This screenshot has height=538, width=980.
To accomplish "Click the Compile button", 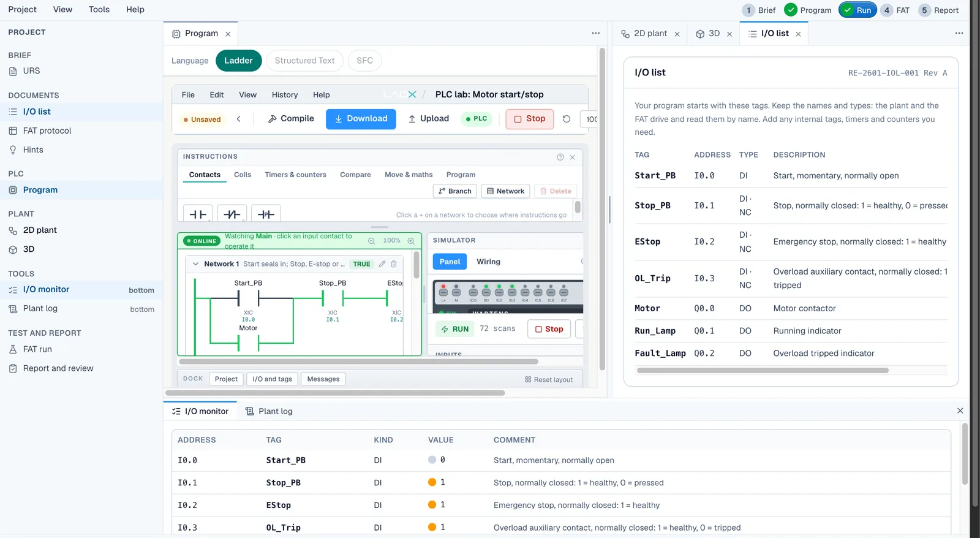I will click(x=291, y=119).
